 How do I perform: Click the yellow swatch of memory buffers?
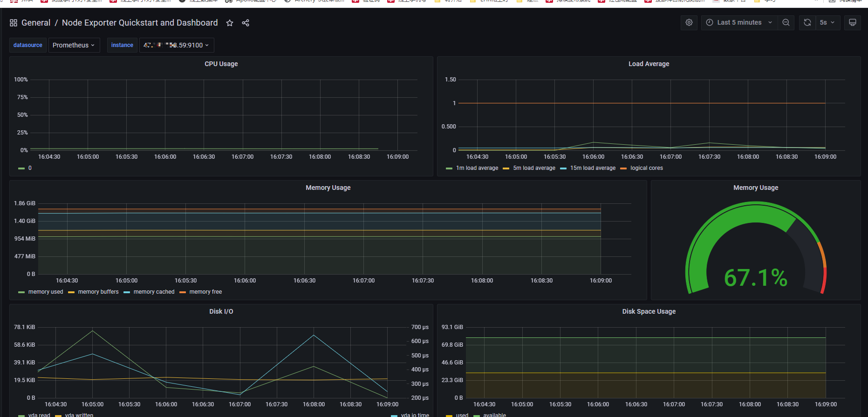(71, 292)
